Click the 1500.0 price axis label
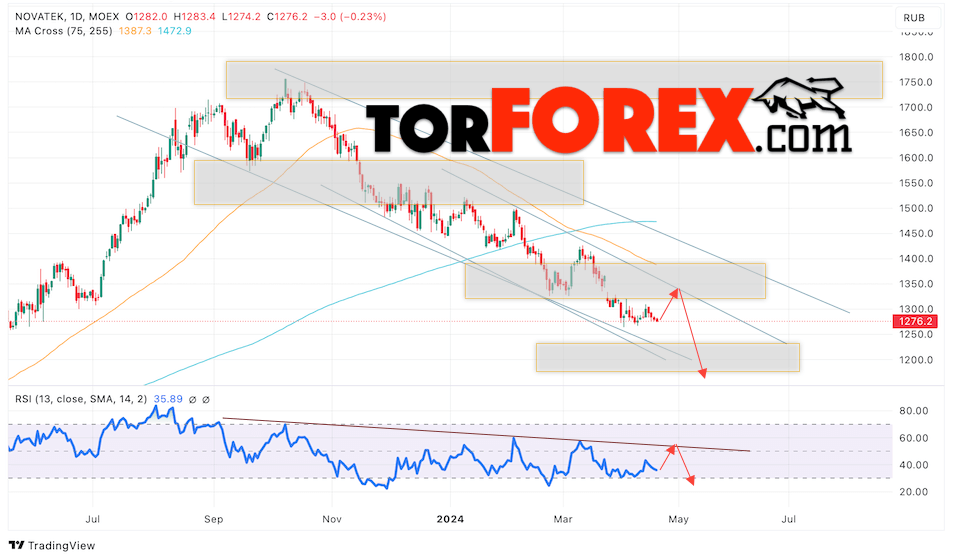Screen dimensions: 953x560 point(916,209)
